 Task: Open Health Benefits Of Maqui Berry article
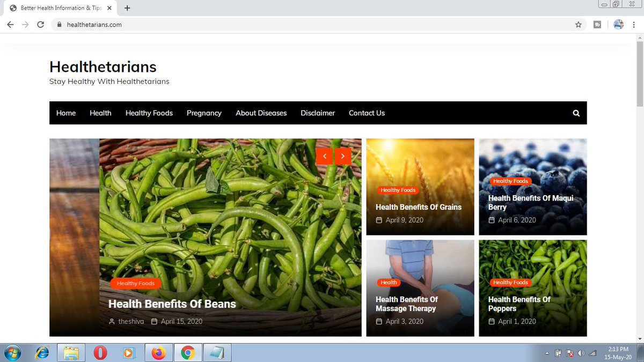click(531, 203)
